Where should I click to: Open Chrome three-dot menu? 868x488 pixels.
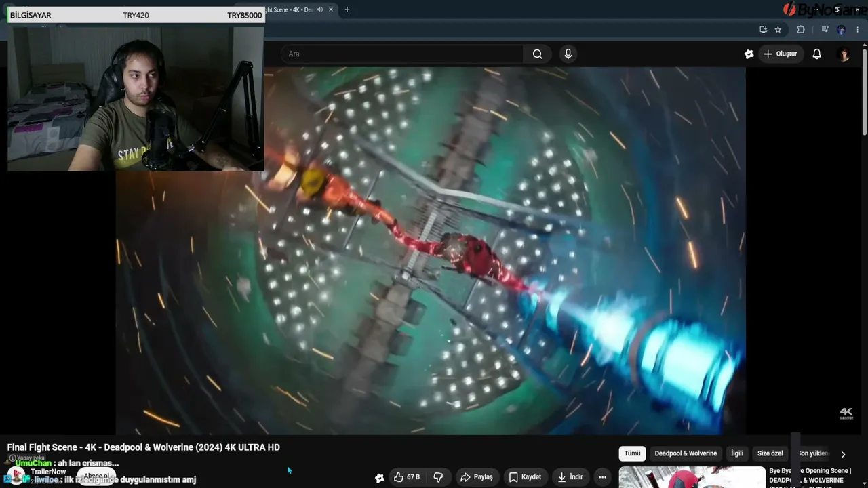coord(858,30)
